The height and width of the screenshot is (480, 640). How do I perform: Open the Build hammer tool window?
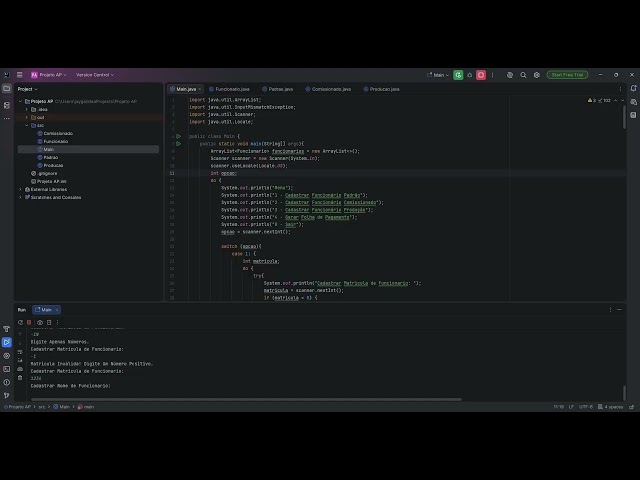coord(7,329)
